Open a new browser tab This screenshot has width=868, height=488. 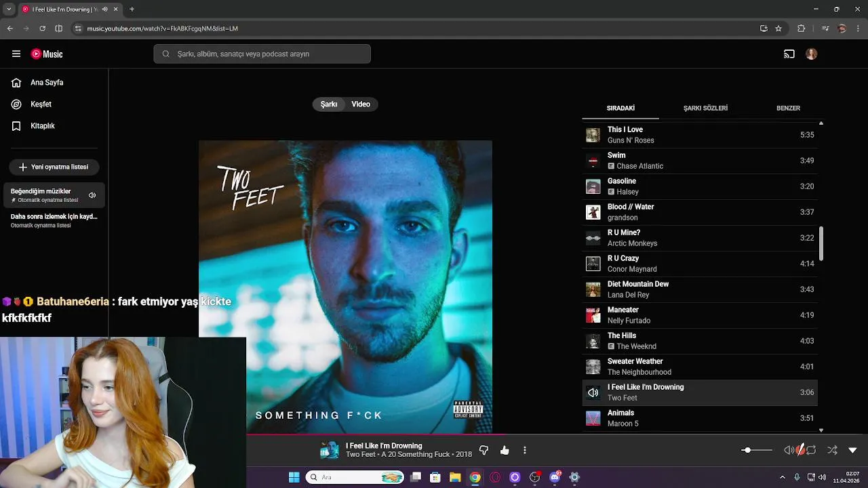[132, 9]
